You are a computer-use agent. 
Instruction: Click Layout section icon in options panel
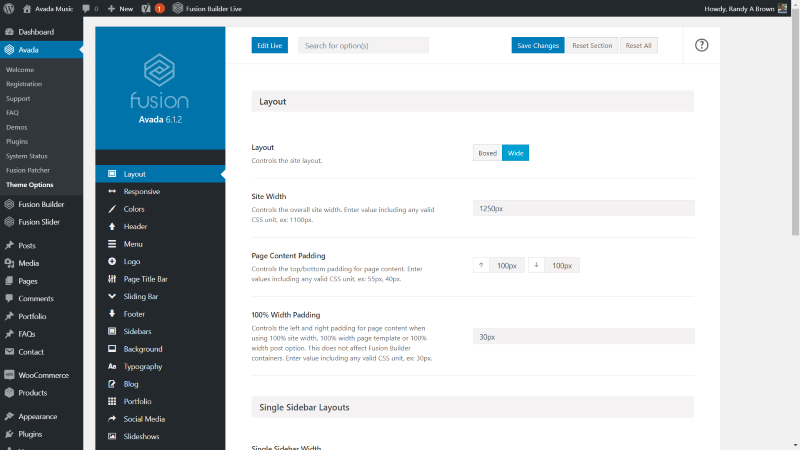[112, 174]
